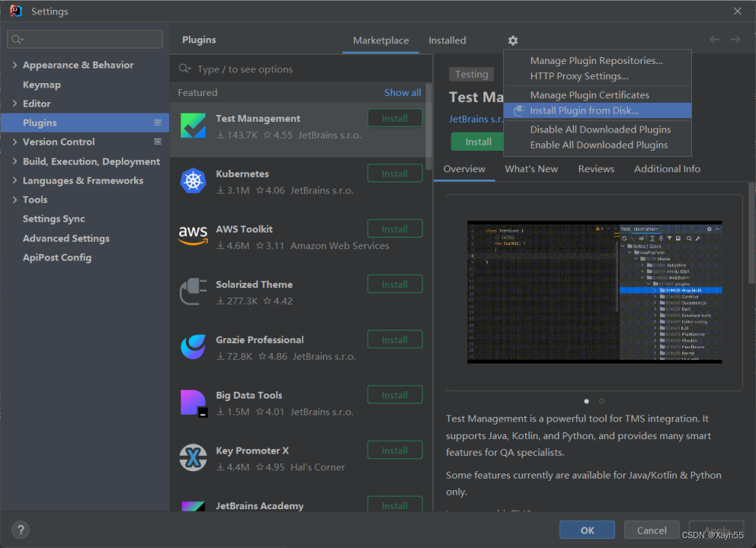Install the Grazie Professional plugin
Image resolution: width=756 pixels, height=548 pixels.
[395, 339]
